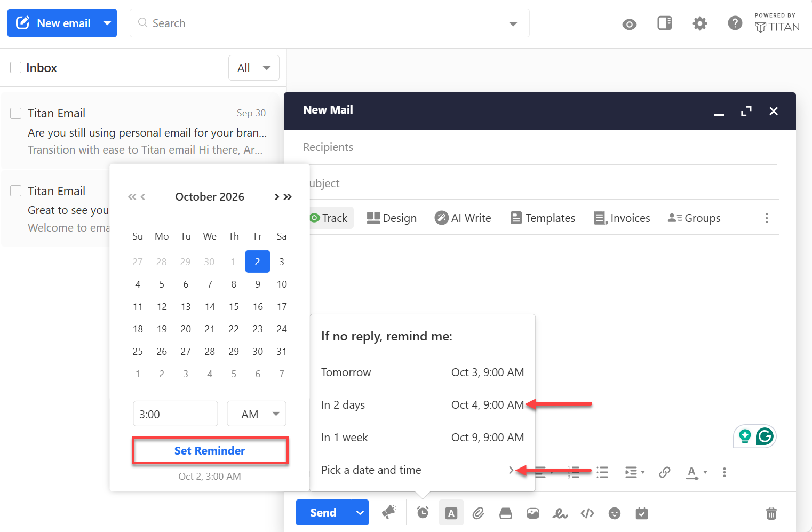Open the All filter dropdown

pos(253,68)
